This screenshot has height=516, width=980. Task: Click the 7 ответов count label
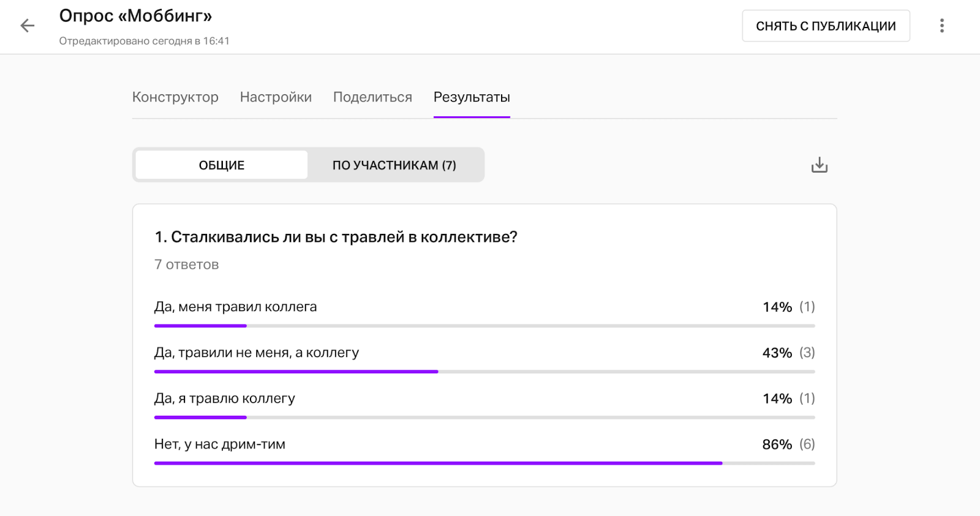186,264
